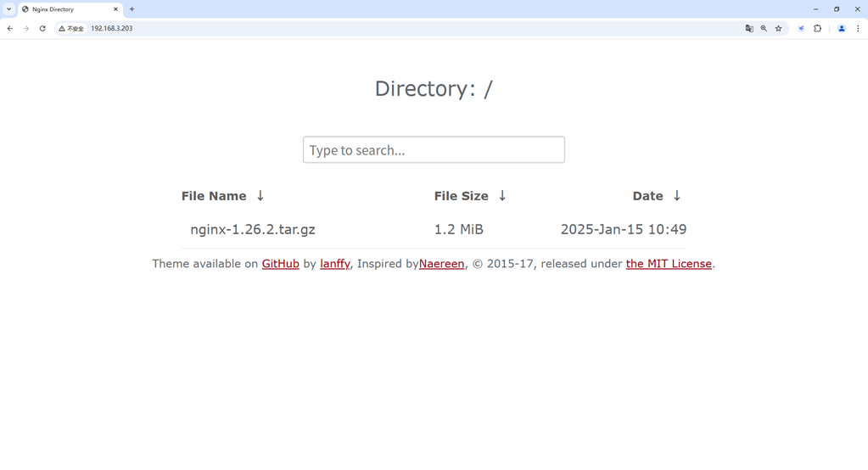Open the zoom magnifier icon
Image resolution: width=868 pixels, height=470 pixels.
tap(764, 28)
